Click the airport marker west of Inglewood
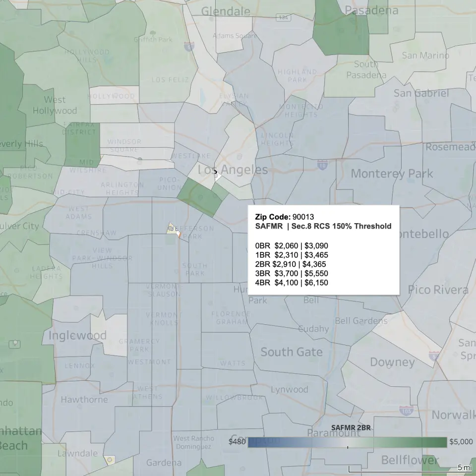The width and height of the screenshot is (476, 476). (x=16, y=343)
